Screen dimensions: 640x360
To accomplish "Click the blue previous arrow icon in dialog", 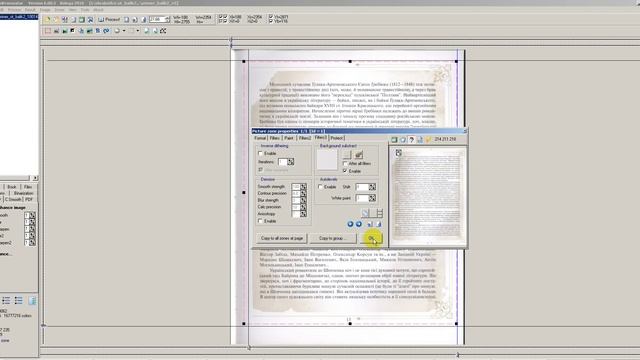I will tap(350, 224).
